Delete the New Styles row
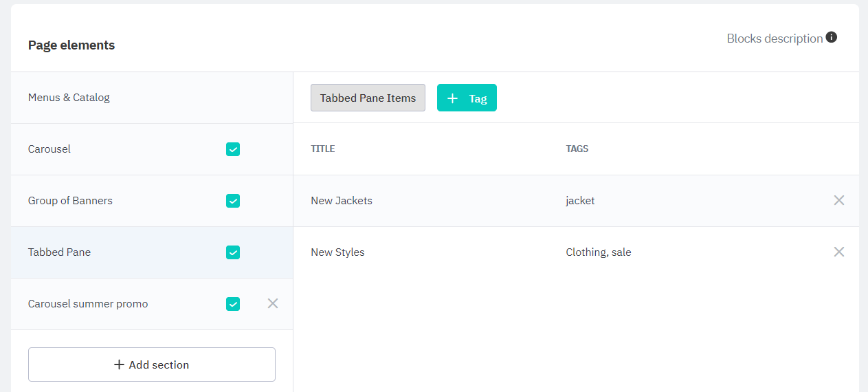Image resolution: width=868 pixels, height=392 pixels. (838, 252)
